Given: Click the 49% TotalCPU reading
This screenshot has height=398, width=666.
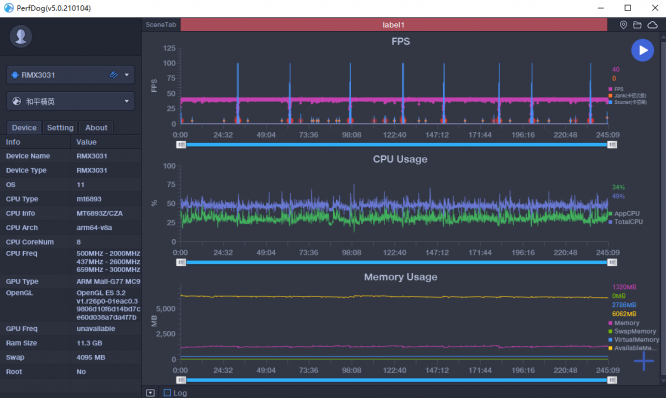Looking at the screenshot, I should (618, 196).
